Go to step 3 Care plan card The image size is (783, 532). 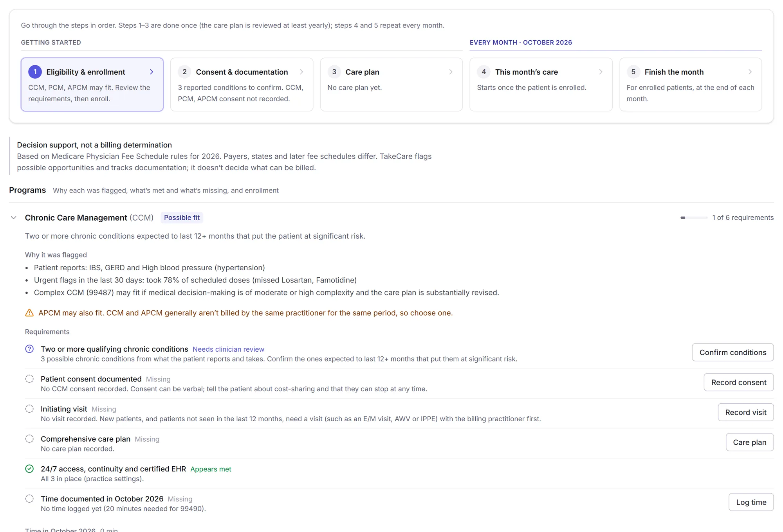pyautogui.click(x=391, y=84)
